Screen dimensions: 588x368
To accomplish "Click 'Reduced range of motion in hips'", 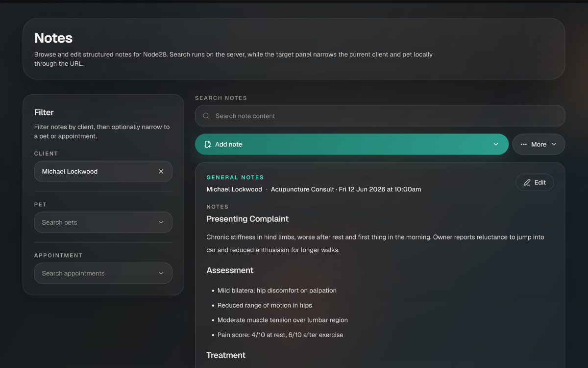I will click(x=265, y=305).
